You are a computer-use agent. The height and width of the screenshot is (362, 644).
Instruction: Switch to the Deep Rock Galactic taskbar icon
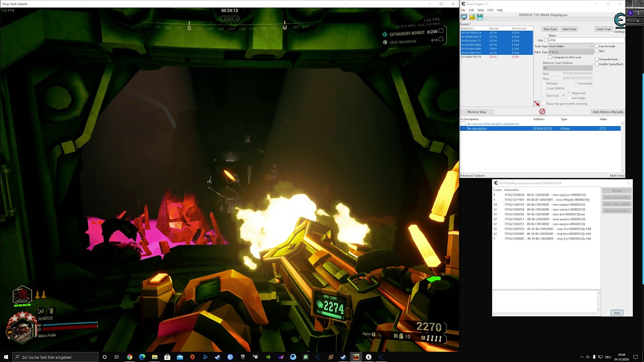[356, 357]
